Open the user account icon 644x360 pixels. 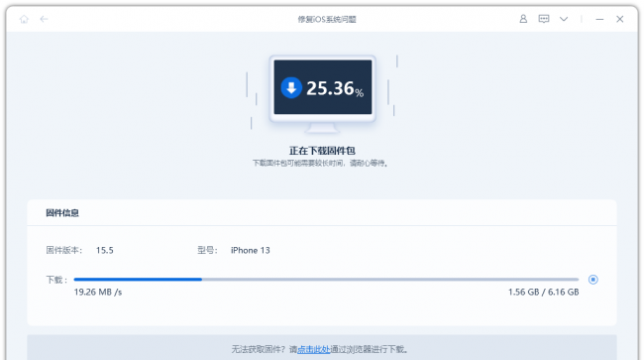(x=523, y=19)
